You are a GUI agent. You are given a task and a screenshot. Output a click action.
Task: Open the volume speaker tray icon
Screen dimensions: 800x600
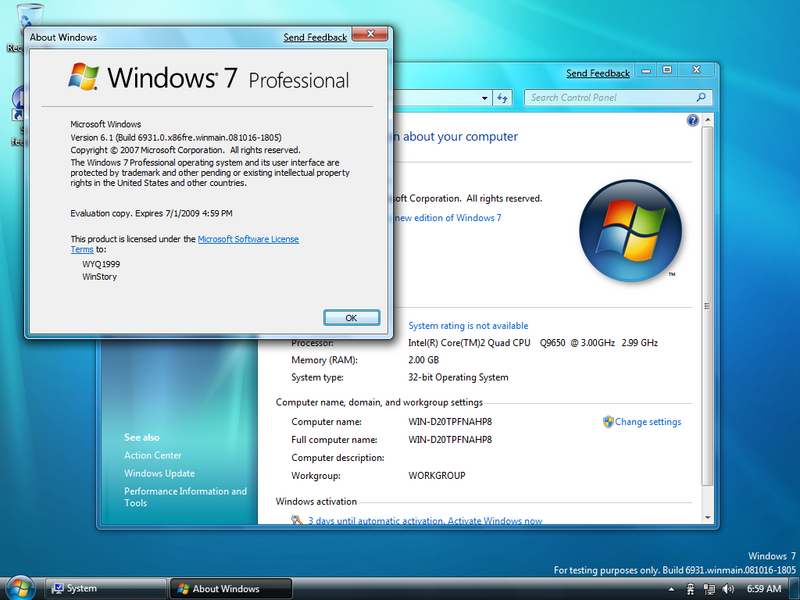coord(728,589)
